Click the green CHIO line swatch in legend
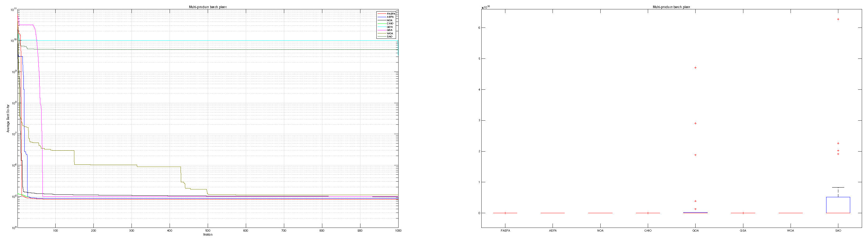 [381, 23]
